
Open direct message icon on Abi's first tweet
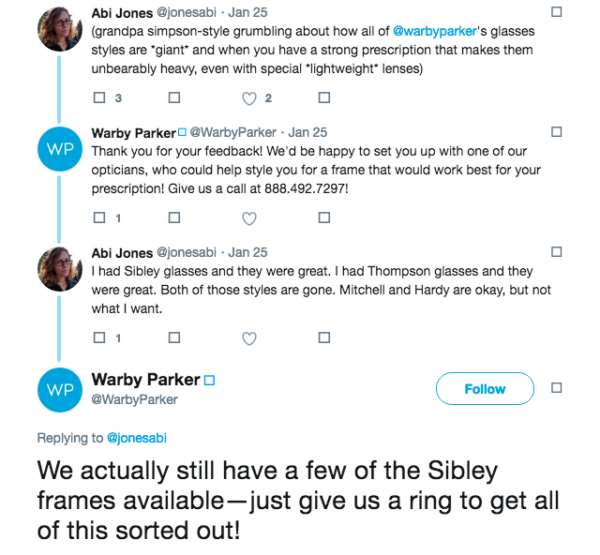(x=324, y=98)
